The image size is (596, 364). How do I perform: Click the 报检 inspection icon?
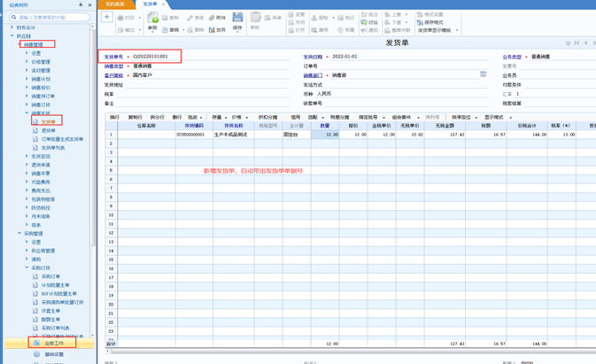point(314,18)
